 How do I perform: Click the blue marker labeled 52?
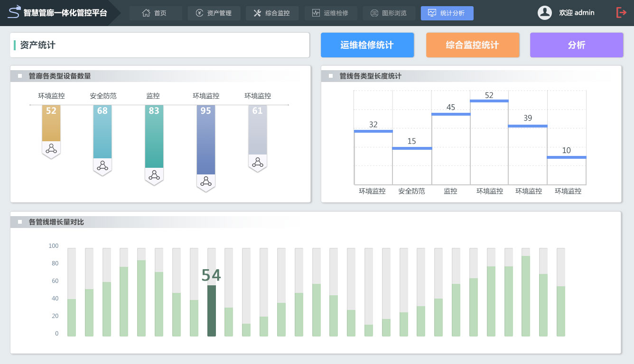[489, 101]
